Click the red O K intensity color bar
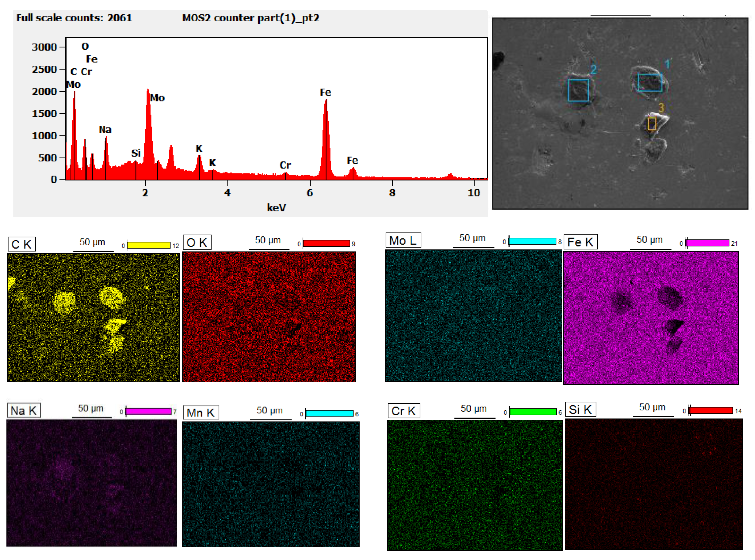755x560 pixels. 326,243
